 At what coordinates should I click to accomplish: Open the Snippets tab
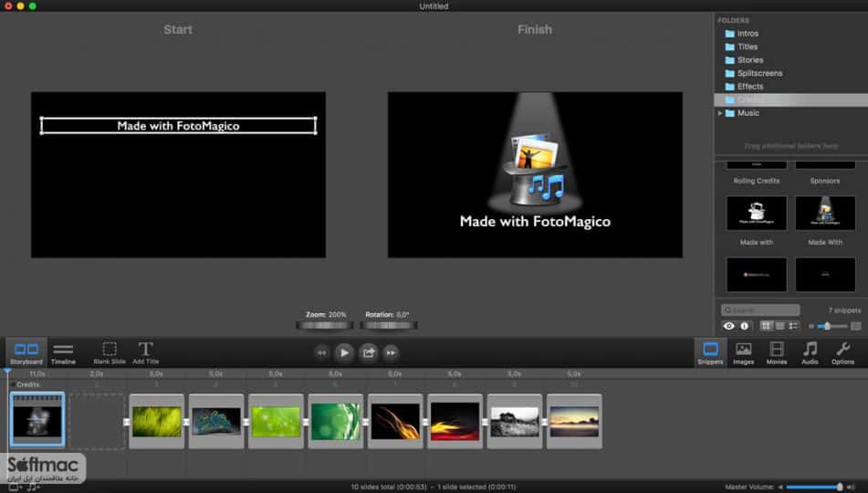(710, 352)
